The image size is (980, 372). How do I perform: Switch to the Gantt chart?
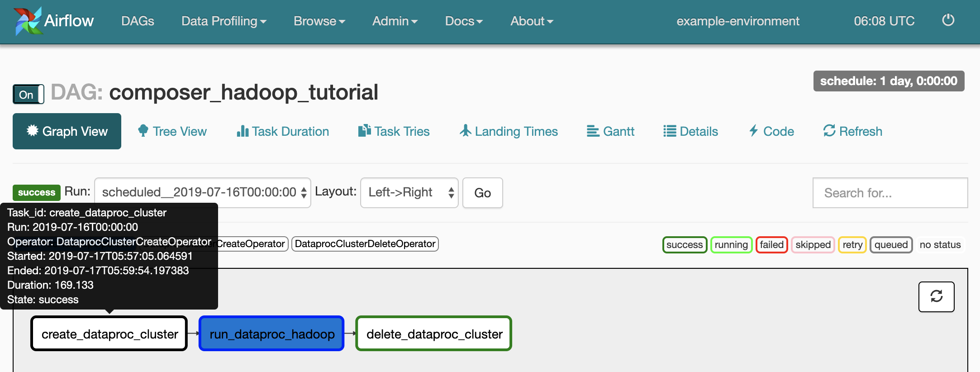(610, 131)
